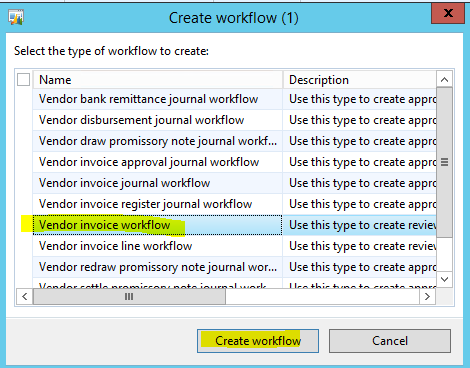Viewport: 470px width, 368px height.
Task: Click the vertical scrollbar down arrow
Action: pos(444,279)
